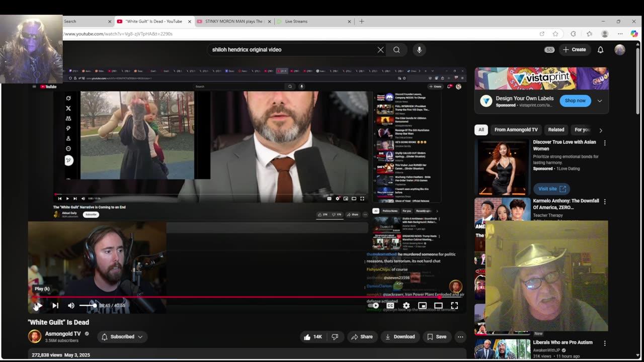Open options for Karmelo Anthony video

(605, 202)
